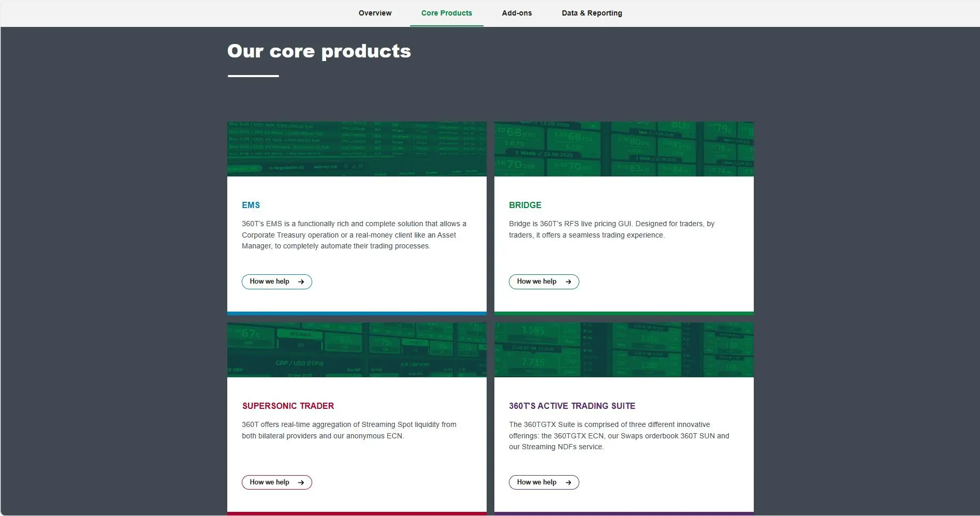
Task: Click the text '360T offers real-time aggregation'
Action: tap(349, 430)
